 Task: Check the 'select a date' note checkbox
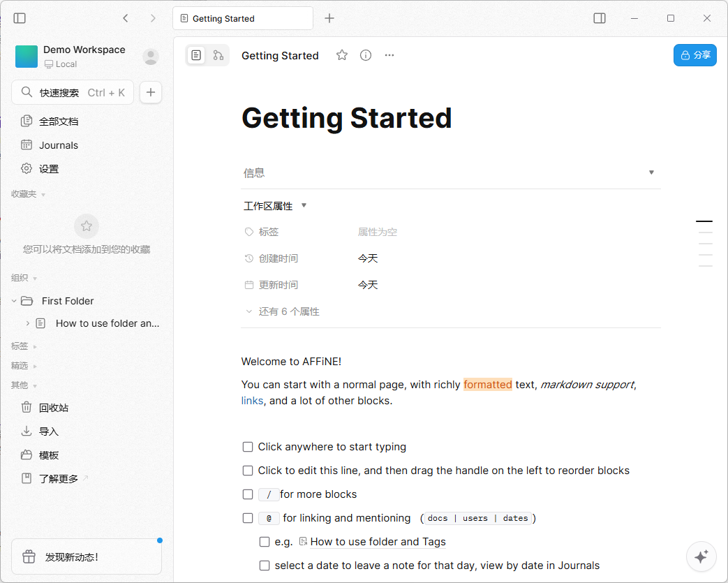point(265,566)
